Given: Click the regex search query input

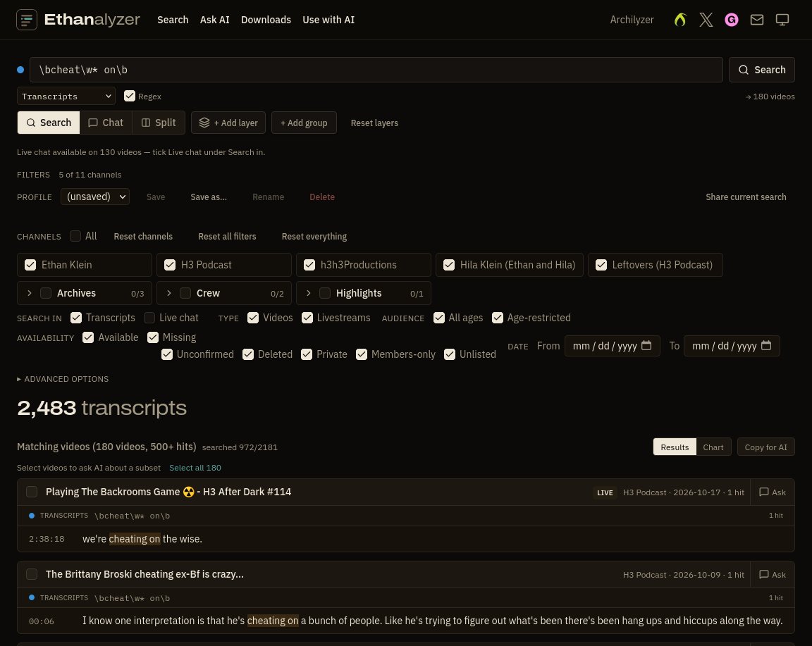Looking at the screenshot, I should (x=376, y=69).
